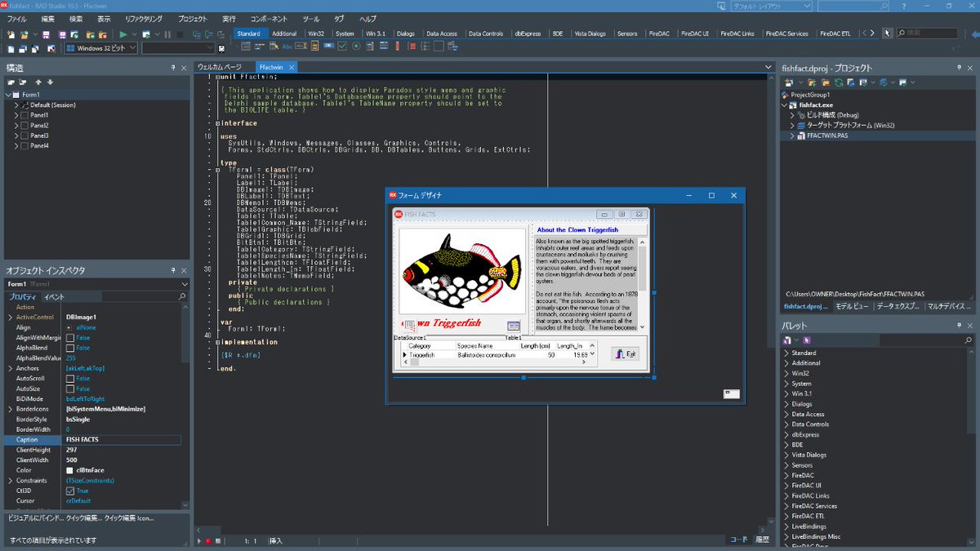Click the Refresh icon in the Project Manager

(x=840, y=83)
